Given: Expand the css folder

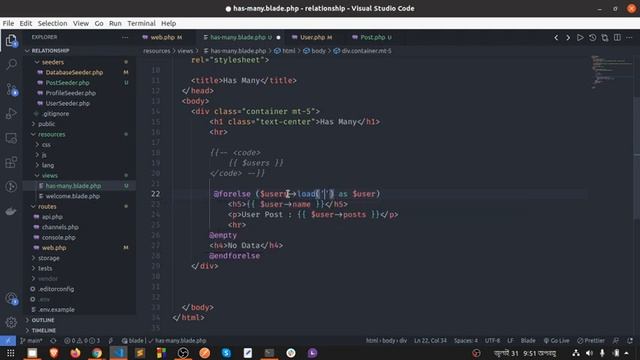Looking at the screenshot, I should pos(46,144).
